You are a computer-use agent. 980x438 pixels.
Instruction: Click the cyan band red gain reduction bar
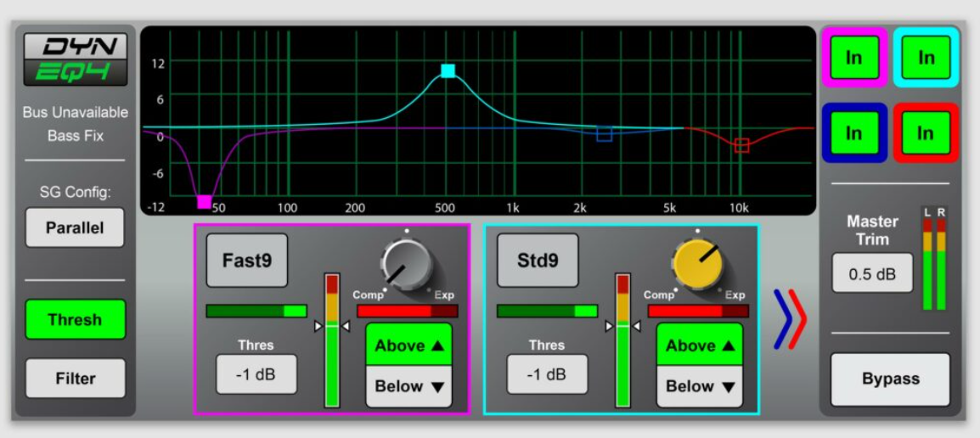point(698,312)
